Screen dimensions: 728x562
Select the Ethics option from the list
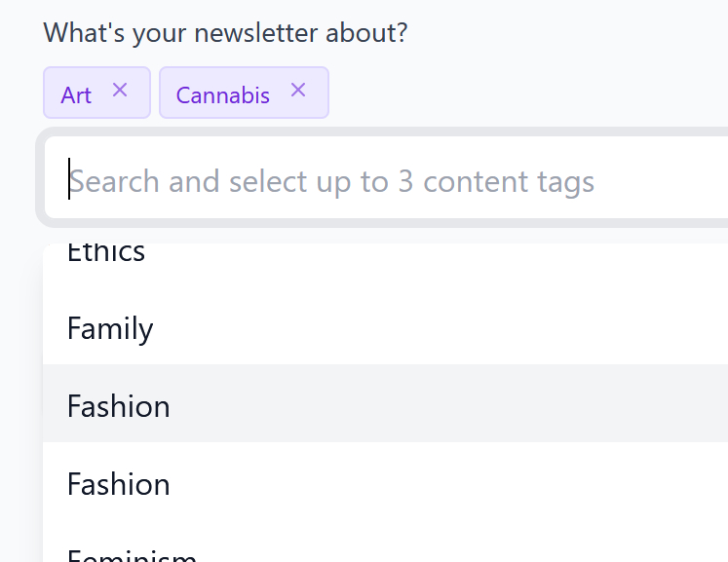click(x=106, y=253)
